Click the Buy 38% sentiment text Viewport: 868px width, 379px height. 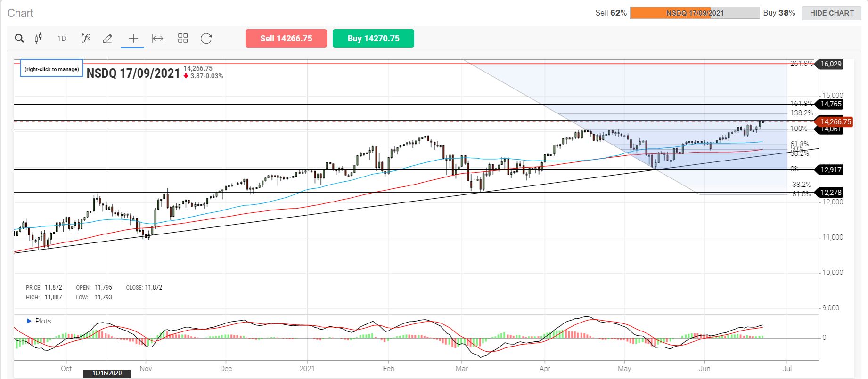tap(779, 13)
